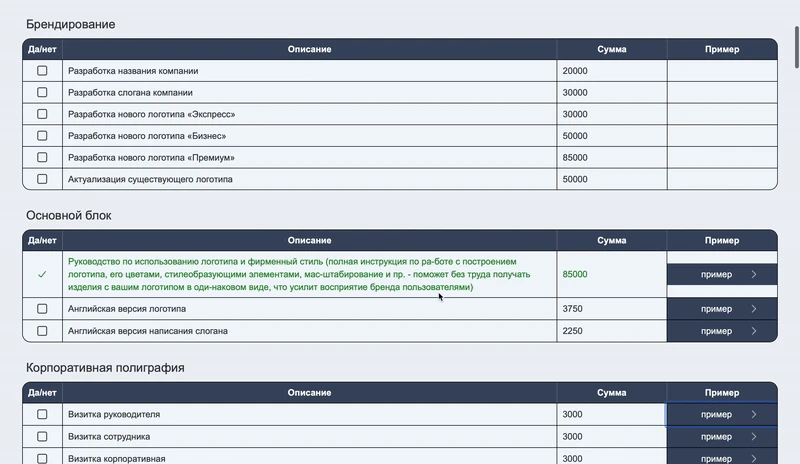Viewport: 800px width, 464px height.
Task: View пример for Визитка руководителя
Action: (x=721, y=414)
